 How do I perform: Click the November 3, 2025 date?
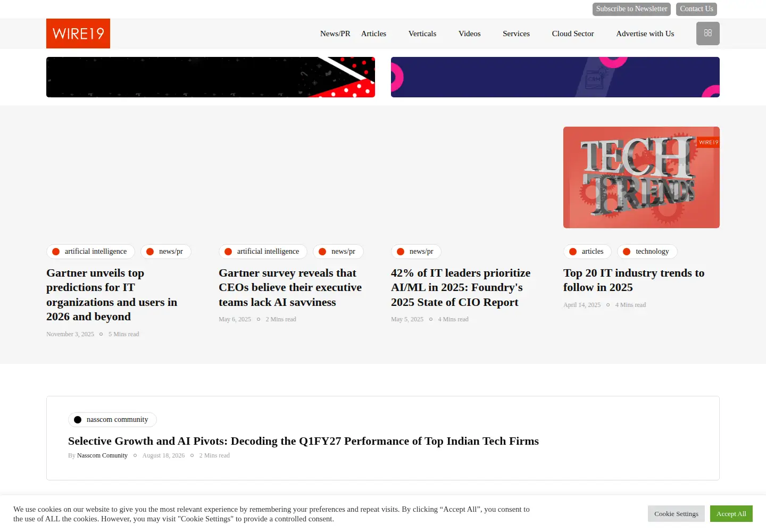[70, 334]
